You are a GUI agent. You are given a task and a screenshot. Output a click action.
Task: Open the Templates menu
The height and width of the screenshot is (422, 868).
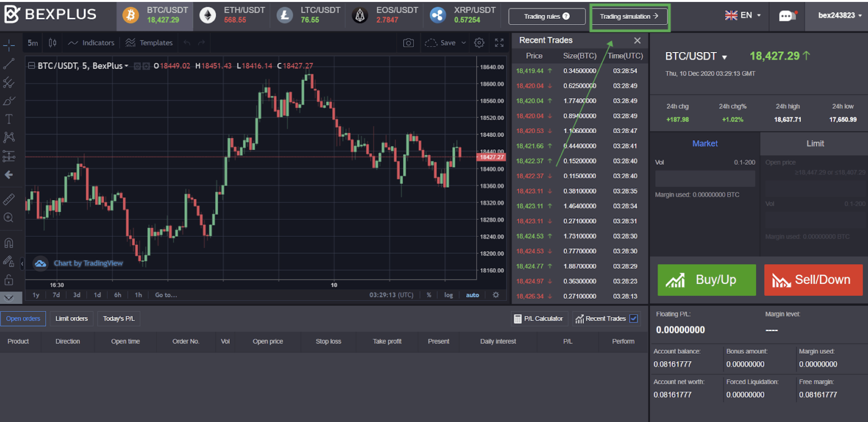pyautogui.click(x=149, y=42)
